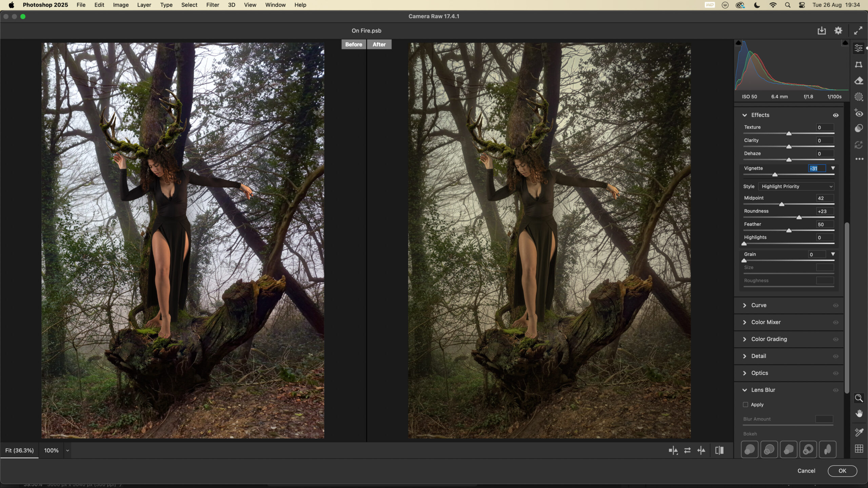Viewport: 868px width, 488px height.
Task: Click the Save image download icon
Action: tap(822, 30)
